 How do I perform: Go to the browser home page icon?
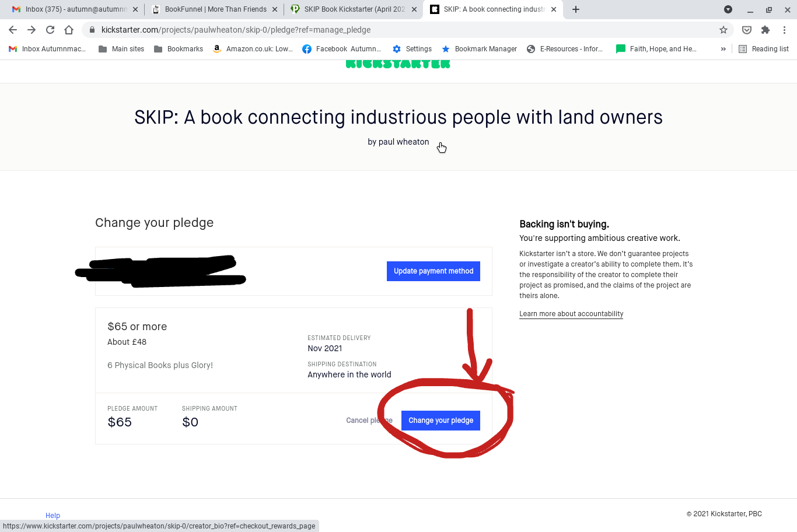coord(69,30)
